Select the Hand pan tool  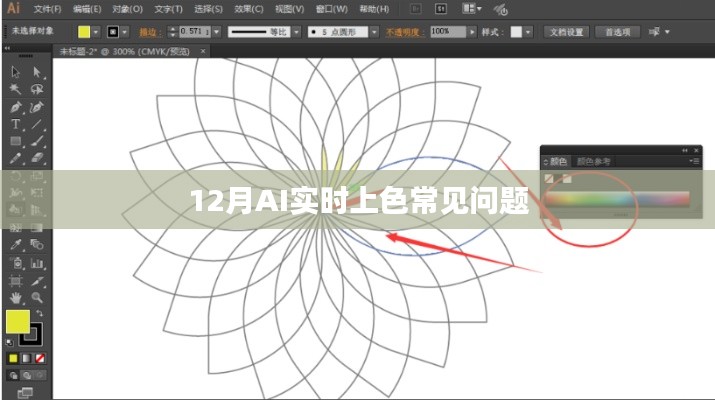click(x=16, y=297)
